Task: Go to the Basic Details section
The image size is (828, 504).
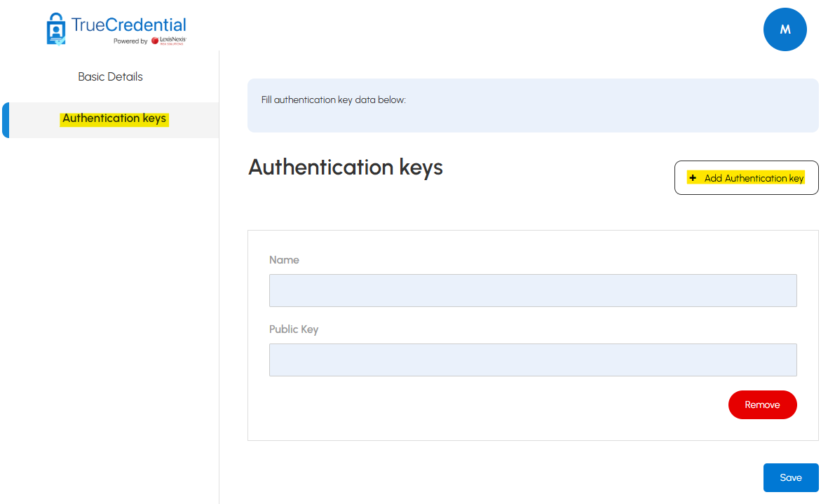Action: tap(110, 77)
